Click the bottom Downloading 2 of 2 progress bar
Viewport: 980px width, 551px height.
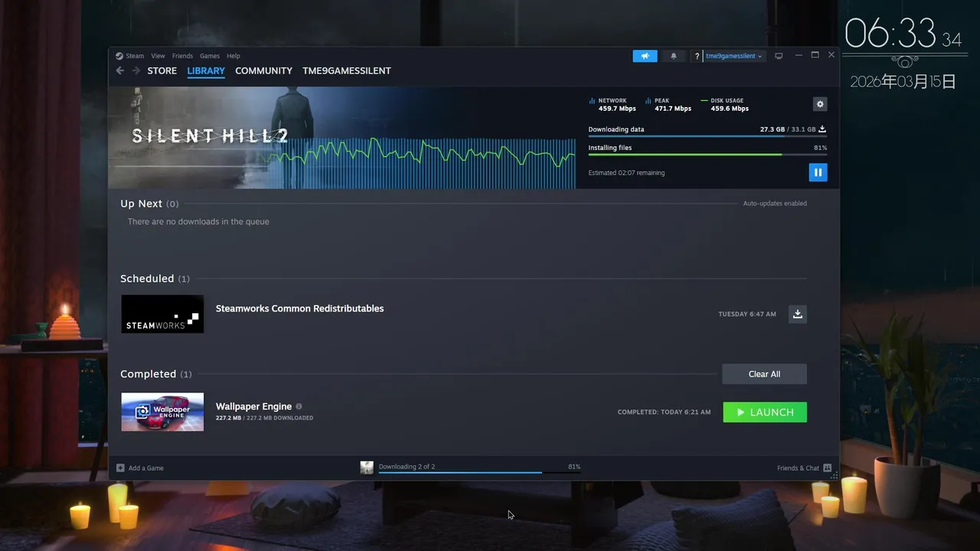point(479,472)
